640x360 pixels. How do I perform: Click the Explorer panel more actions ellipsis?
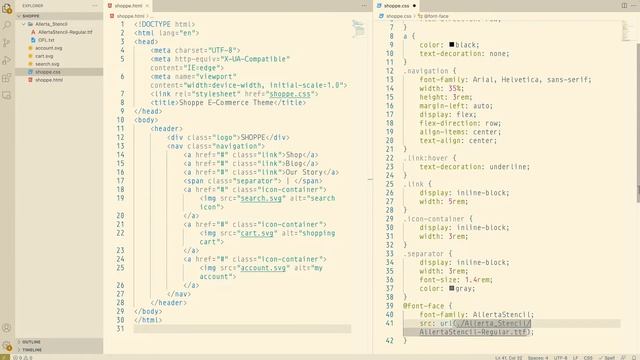click(x=95, y=6)
